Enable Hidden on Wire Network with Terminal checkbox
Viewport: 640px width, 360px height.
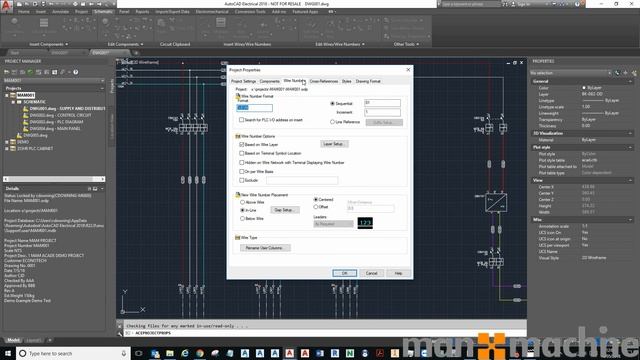(x=242, y=162)
